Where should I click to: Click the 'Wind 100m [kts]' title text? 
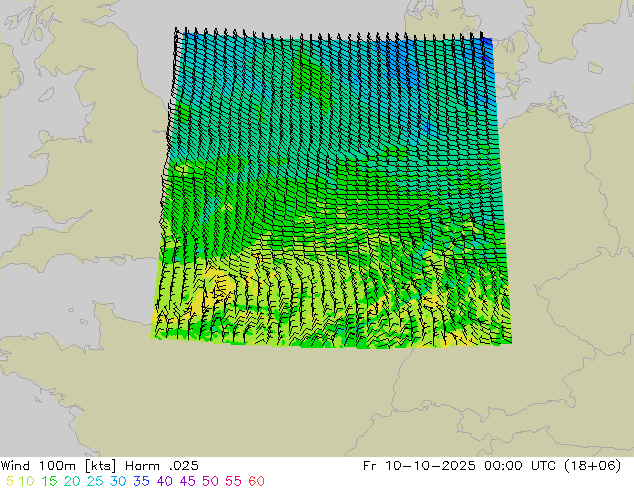tap(59, 466)
